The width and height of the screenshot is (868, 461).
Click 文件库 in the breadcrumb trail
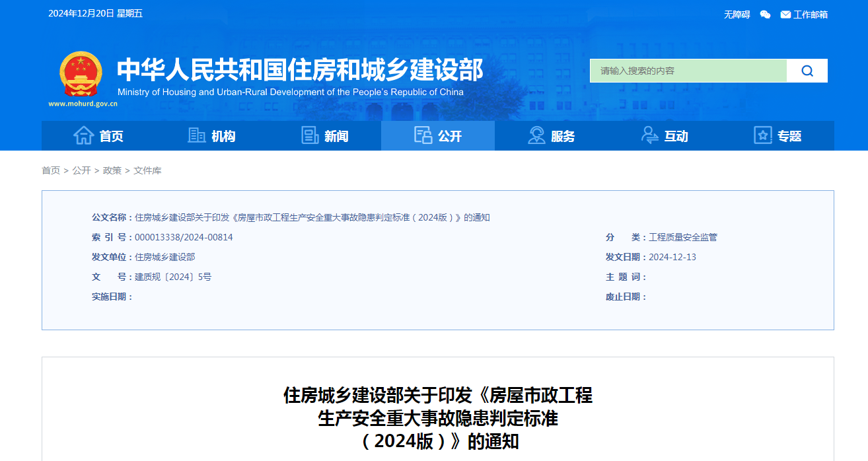coord(147,170)
